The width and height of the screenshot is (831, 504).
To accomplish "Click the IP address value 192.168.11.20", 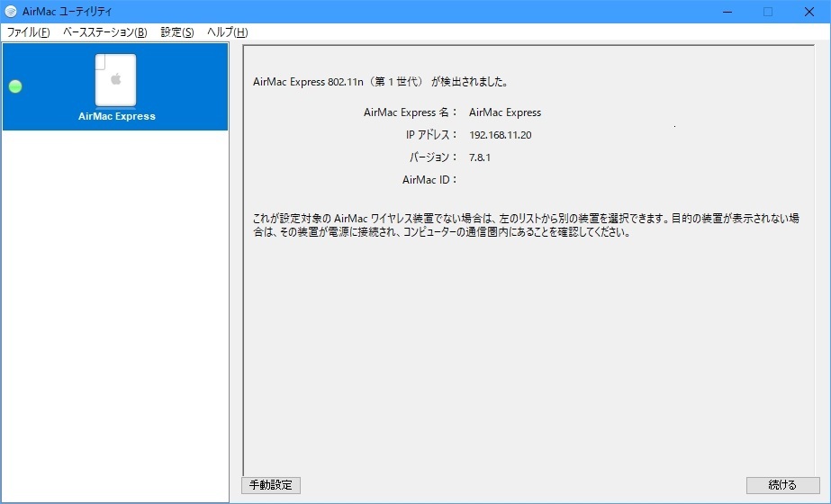I will coord(501,135).
